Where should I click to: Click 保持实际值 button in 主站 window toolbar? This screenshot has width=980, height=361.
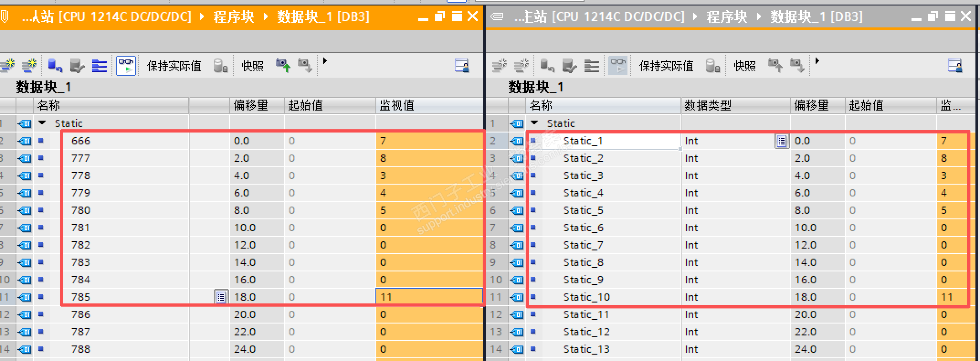pos(666,66)
